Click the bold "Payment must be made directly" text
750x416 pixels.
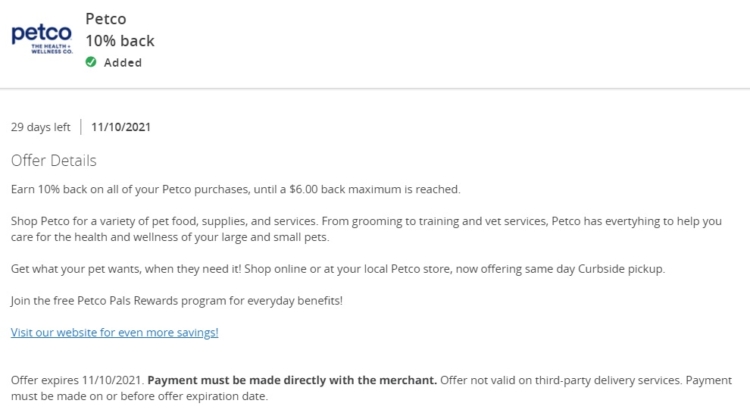pos(292,380)
